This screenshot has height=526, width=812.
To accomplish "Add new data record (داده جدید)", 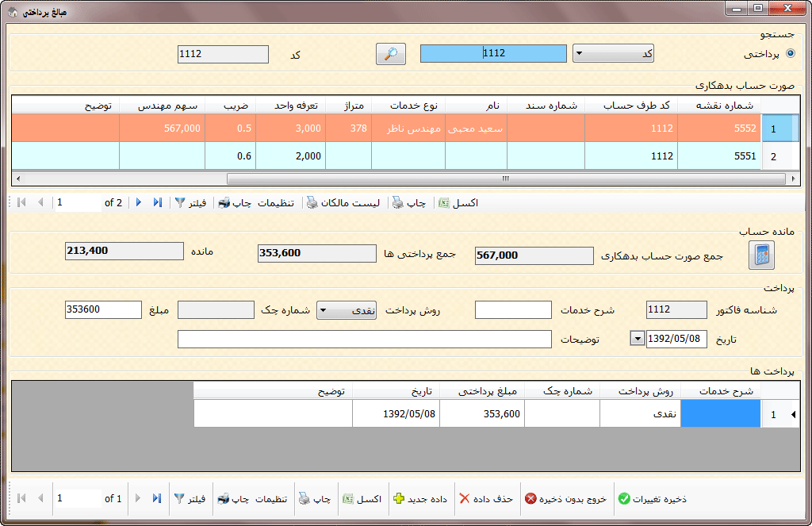I will [420, 499].
